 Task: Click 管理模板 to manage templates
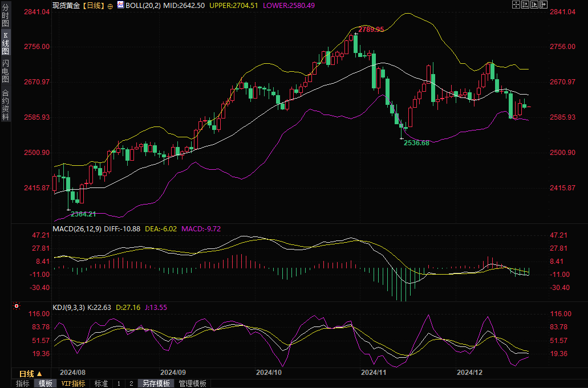192,383
